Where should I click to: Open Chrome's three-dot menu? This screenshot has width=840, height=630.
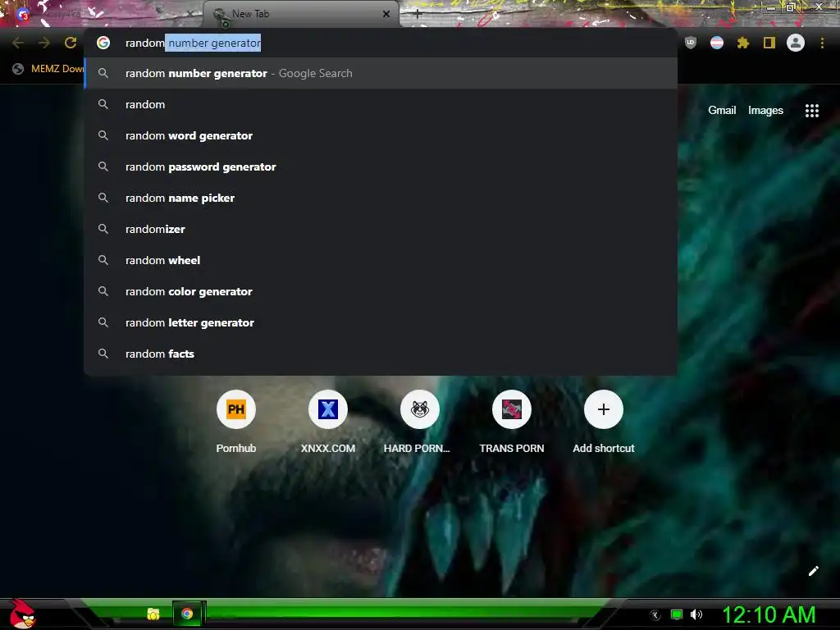point(822,43)
